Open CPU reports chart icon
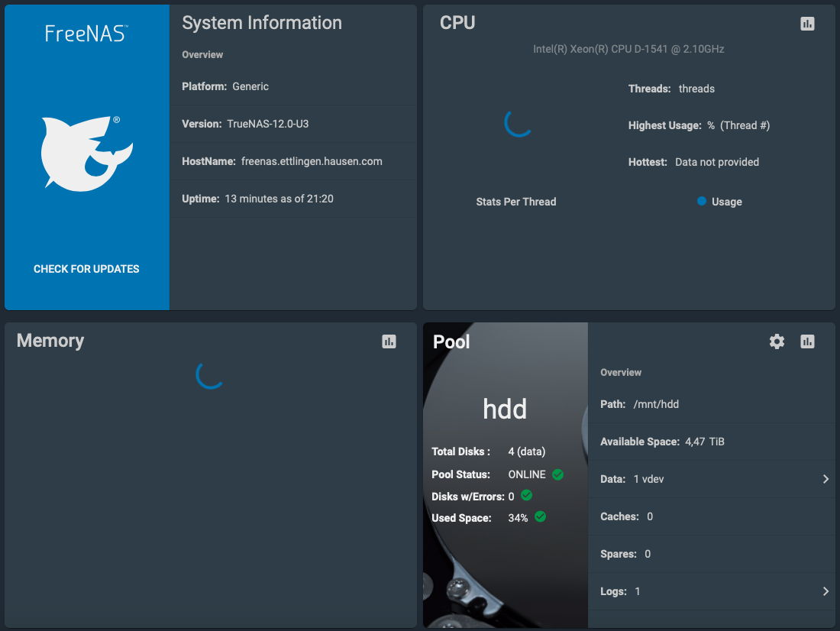Screen dimensions: 840x631 (x=807, y=24)
